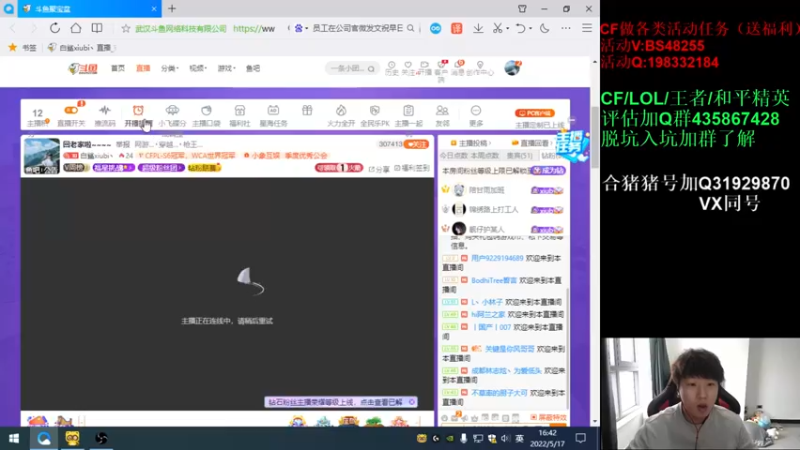Image resolution: width=800 pixels, height=450 pixels.
Task: Click the system tray volume icon
Action: coord(505,438)
